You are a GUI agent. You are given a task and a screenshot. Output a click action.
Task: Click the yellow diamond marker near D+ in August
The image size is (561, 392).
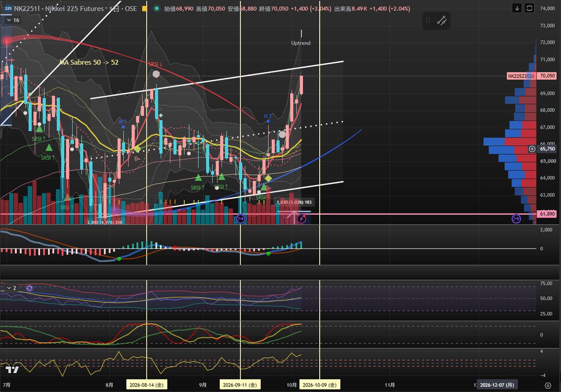pyautogui.click(x=137, y=149)
